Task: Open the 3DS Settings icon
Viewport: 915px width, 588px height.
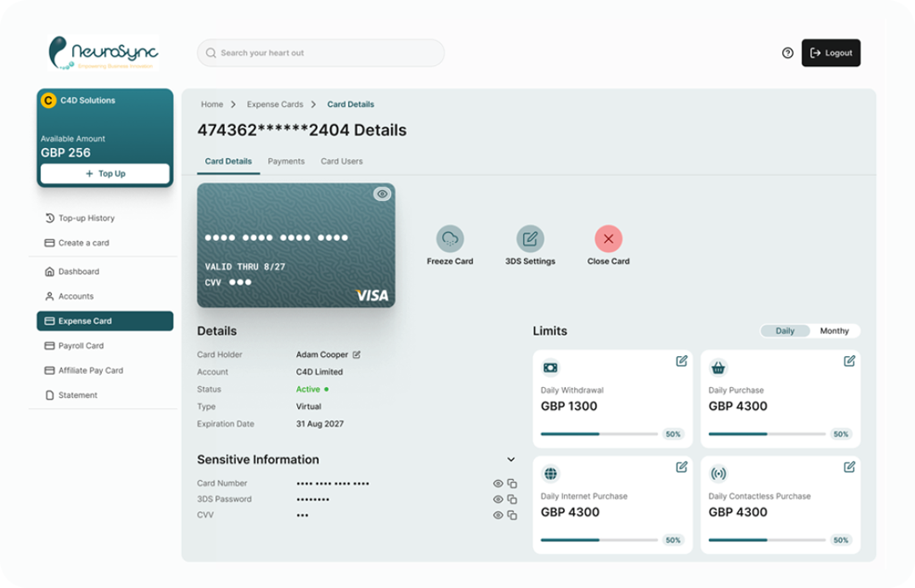Action: click(530, 239)
